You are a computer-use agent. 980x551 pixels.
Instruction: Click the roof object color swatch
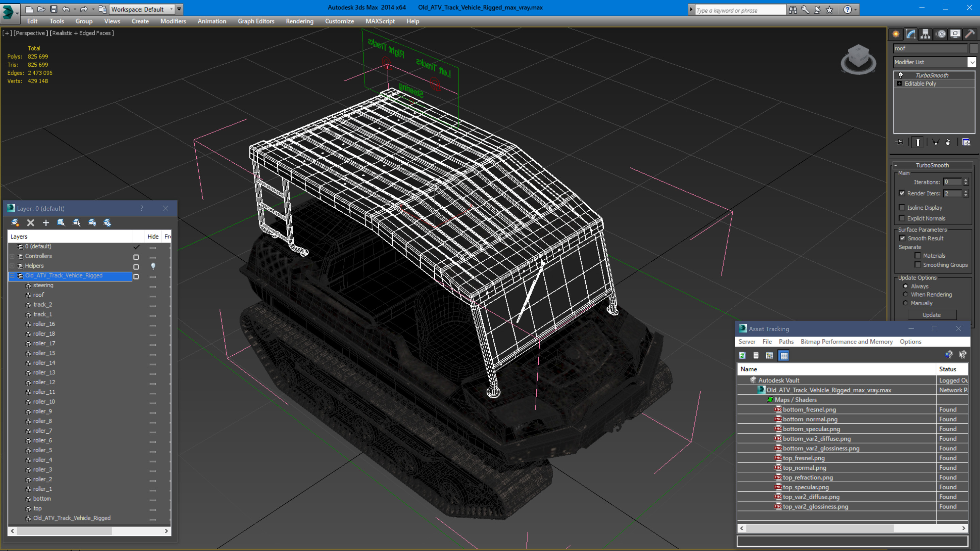tap(974, 48)
